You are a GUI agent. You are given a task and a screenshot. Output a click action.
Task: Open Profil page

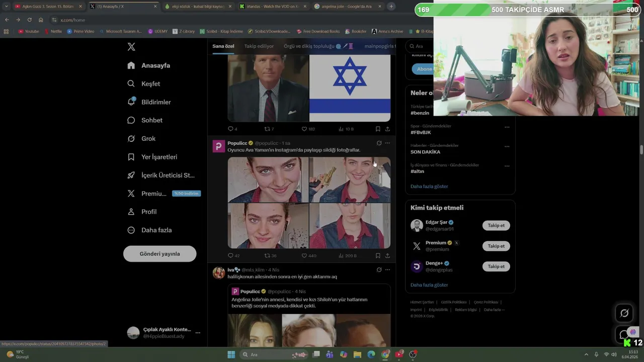pos(142,212)
